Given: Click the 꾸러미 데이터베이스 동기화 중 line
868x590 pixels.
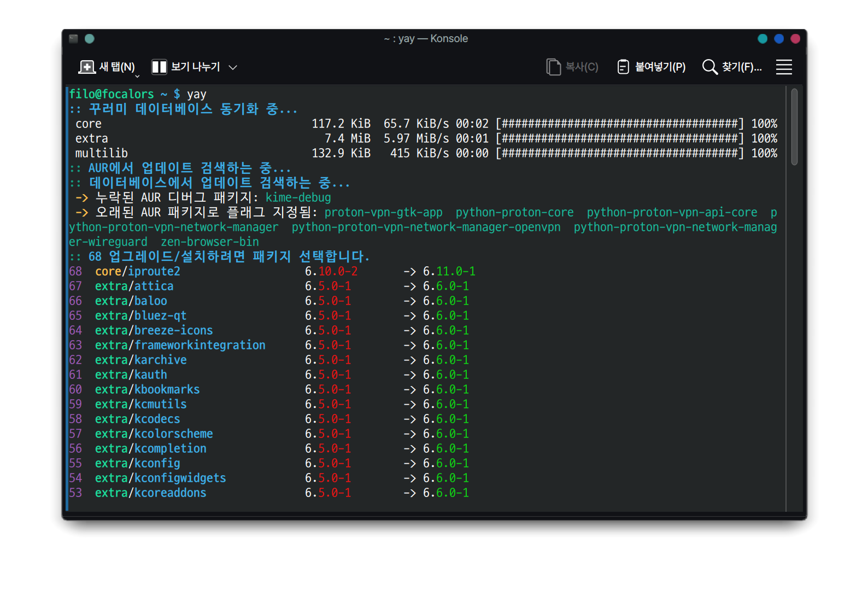Looking at the screenshot, I should pos(184,109).
